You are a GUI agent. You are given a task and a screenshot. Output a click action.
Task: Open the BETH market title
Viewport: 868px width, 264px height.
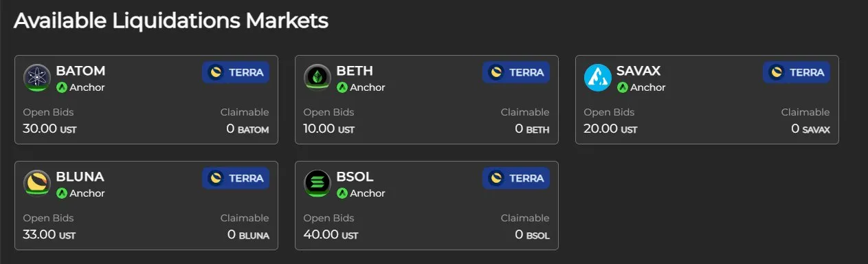(x=355, y=71)
